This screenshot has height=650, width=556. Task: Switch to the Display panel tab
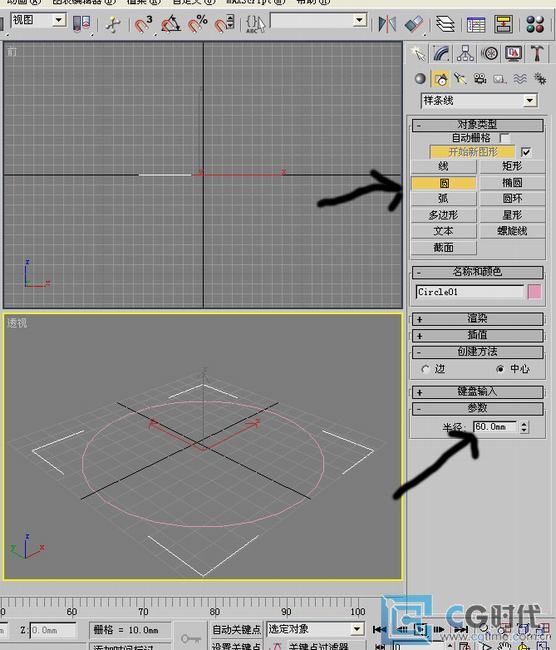pos(513,53)
